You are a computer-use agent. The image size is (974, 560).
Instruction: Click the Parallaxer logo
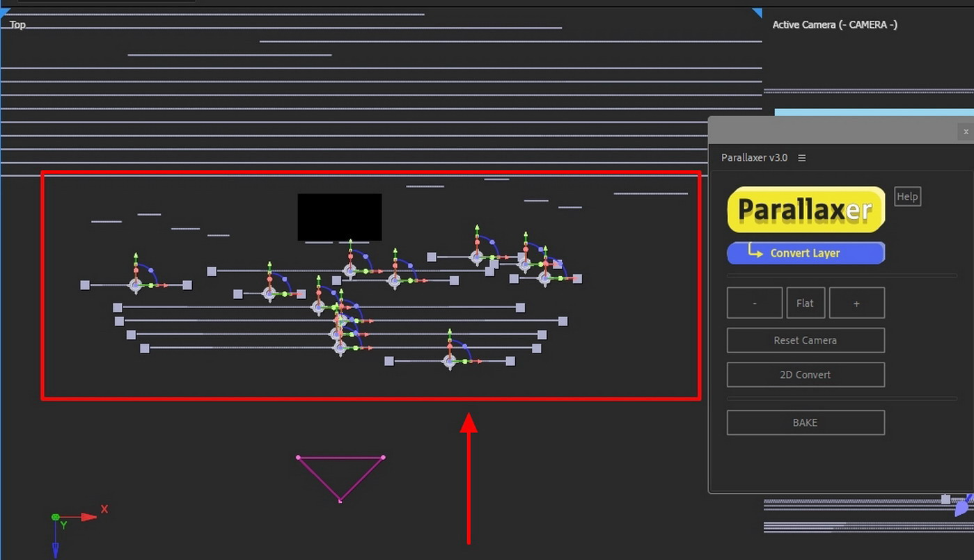(806, 209)
